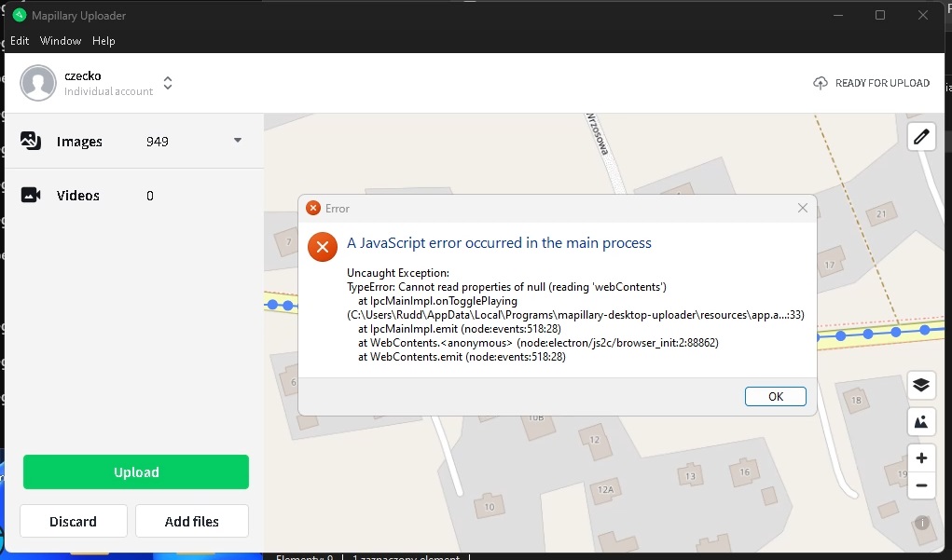Click the Mapillary Uploader title bar logo

(20, 15)
